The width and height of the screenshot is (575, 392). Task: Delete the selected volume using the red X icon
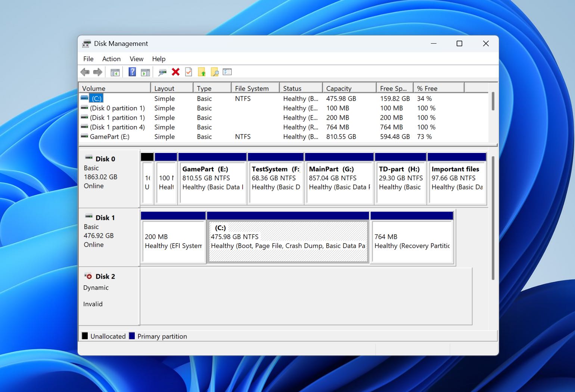coord(175,72)
